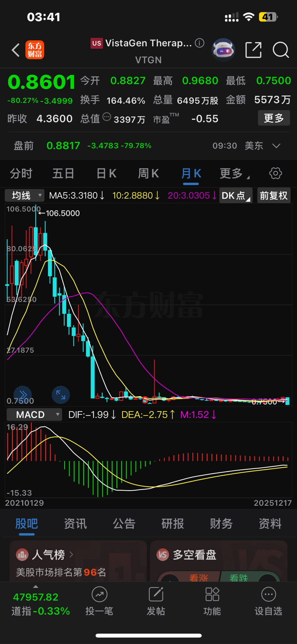Image resolution: width=297 pixels, height=644 pixels.
Task: Open the 功能 grid icon
Action: [x=212, y=594]
